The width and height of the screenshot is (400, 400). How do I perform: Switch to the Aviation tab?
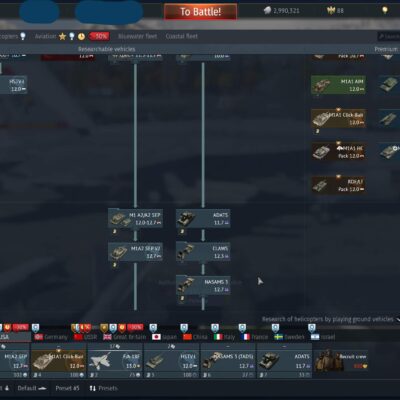tap(45, 36)
